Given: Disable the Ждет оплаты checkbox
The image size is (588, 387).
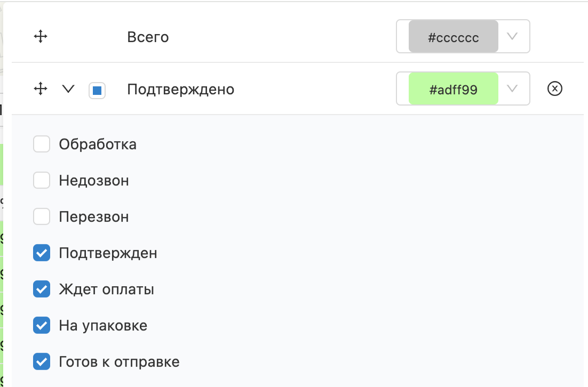Looking at the screenshot, I should tap(42, 289).
